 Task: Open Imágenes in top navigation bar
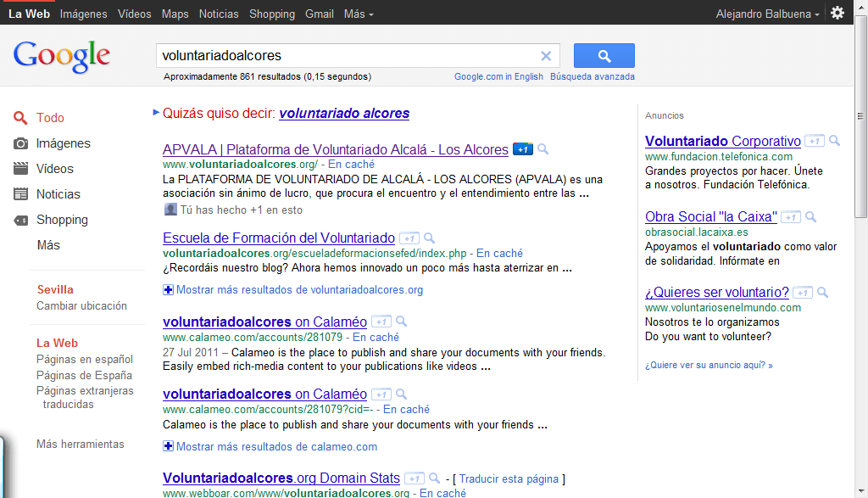pos(84,14)
